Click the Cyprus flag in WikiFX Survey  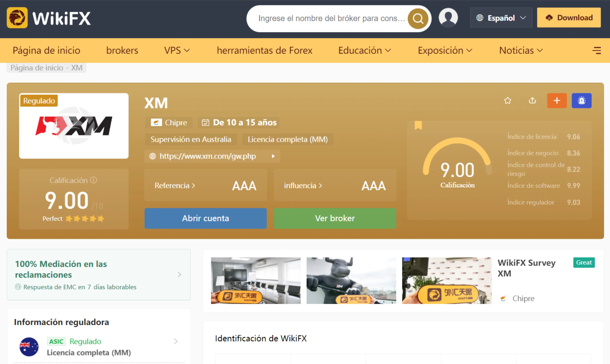(x=503, y=298)
